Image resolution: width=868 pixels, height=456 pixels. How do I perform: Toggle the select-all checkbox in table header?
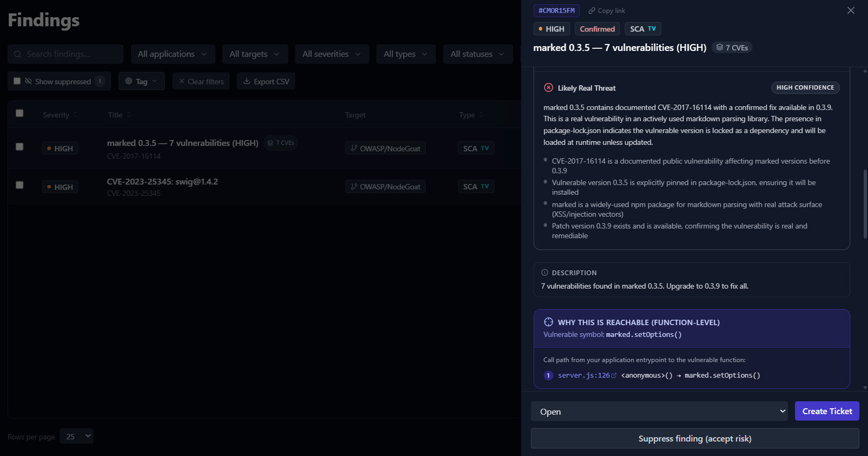[20, 113]
